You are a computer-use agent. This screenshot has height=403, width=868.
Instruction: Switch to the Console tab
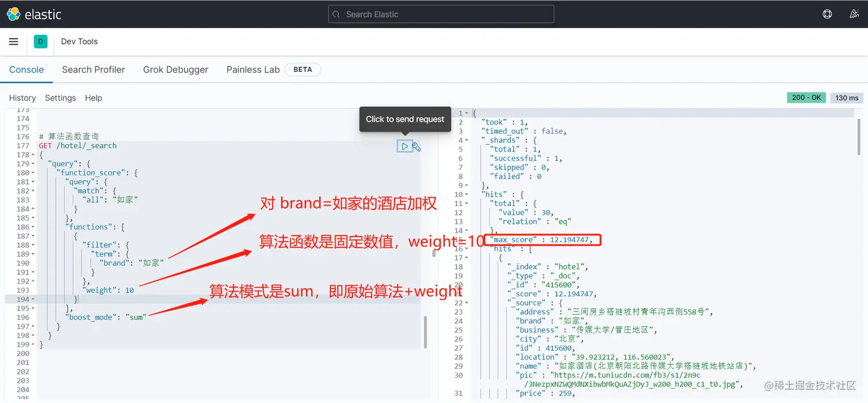tap(26, 69)
